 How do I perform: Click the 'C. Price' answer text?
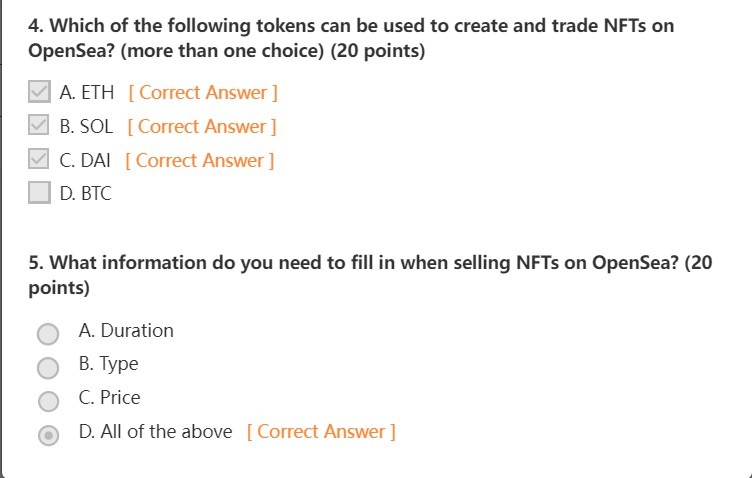click(109, 397)
